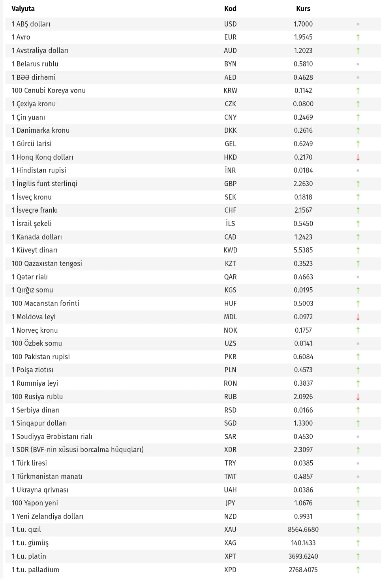Click the red down arrow for MDL

(358, 317)
